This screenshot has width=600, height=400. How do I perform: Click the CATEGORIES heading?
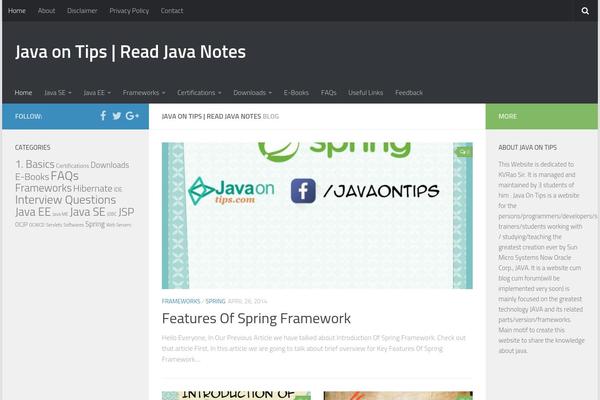[x=33, y=147]
